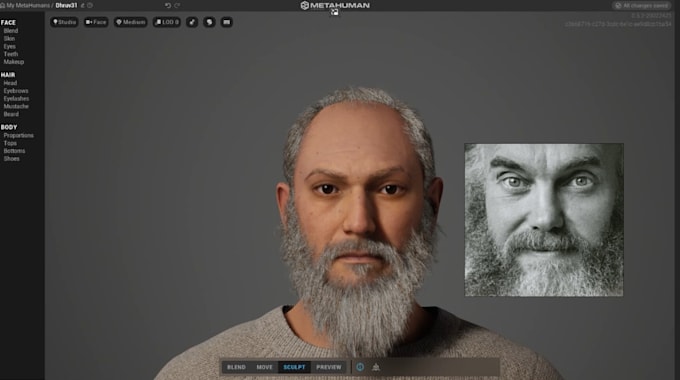Open the Studio lighting environment dropdown
The height and width of the screenshot is (380, 680).
(x=64, y=22)
